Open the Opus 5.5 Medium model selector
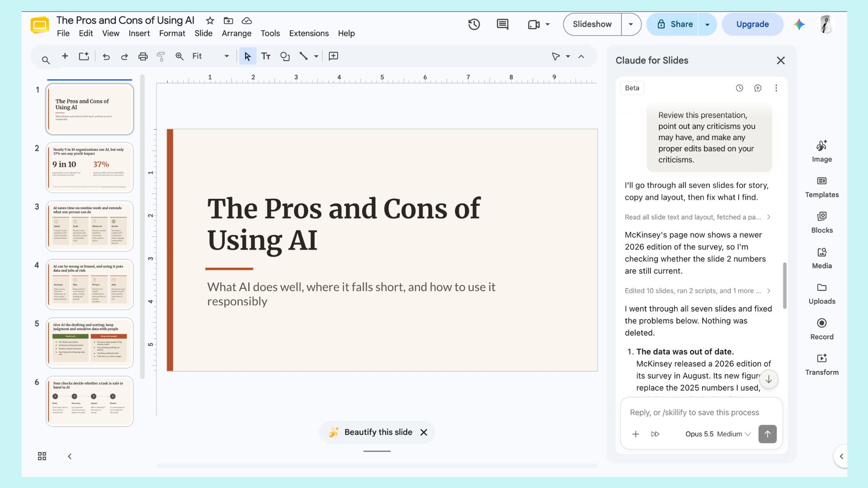 (718, 434)
